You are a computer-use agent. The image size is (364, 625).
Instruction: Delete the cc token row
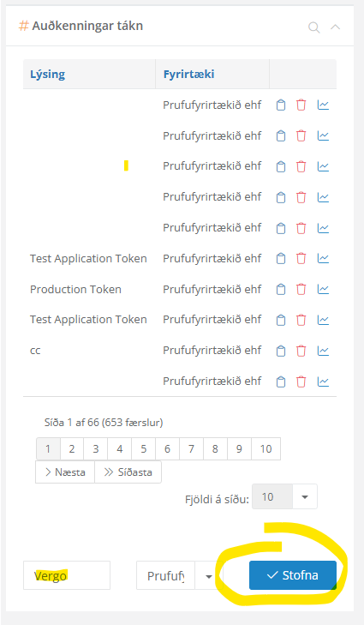[301, 351]
